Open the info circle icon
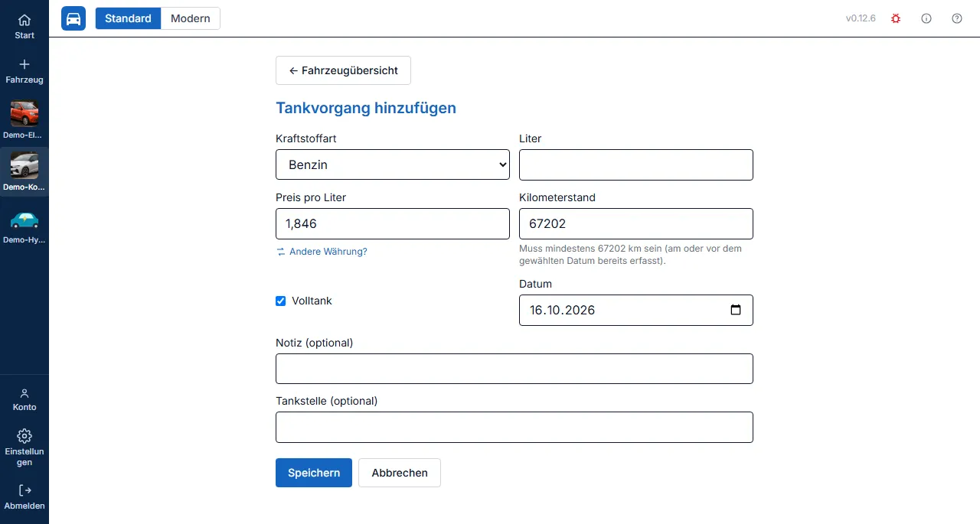 coord(926,18)
